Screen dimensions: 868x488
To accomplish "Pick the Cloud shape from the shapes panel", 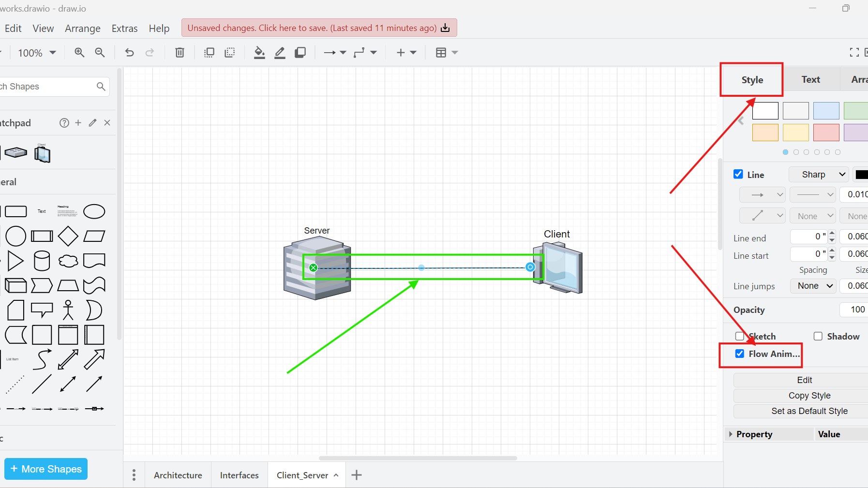I will tap(68, 261).
